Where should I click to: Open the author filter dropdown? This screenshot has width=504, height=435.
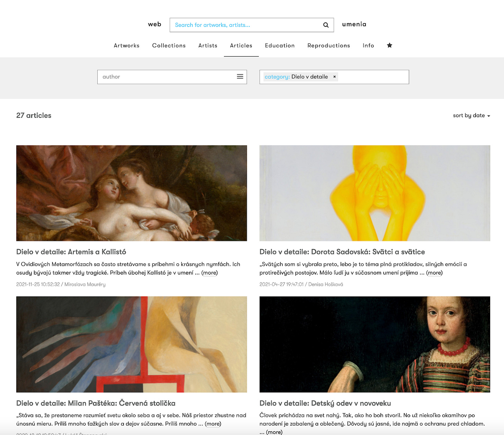[172, 77]
